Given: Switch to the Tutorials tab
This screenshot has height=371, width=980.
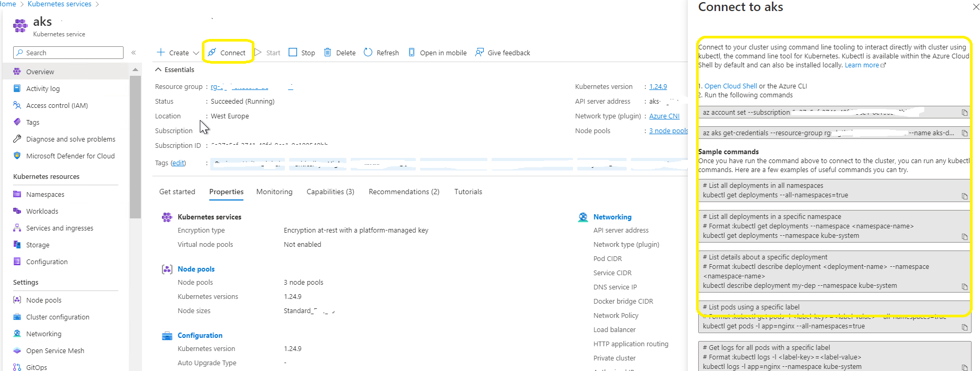Looking at the screenshot, I should [x=468, y=192].
